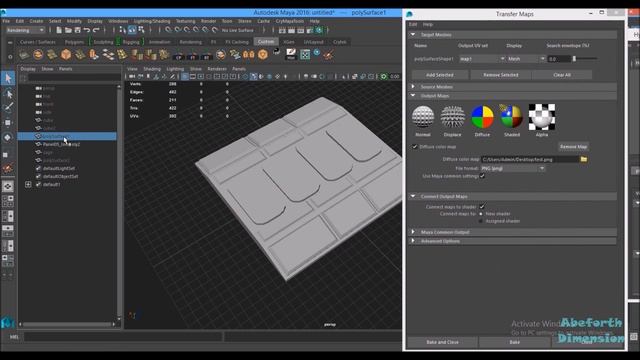This screenshot has width=640, height=360.
Task: Collapse the Output Maps section
Action: pyautogui.click(x=413, y=96)
